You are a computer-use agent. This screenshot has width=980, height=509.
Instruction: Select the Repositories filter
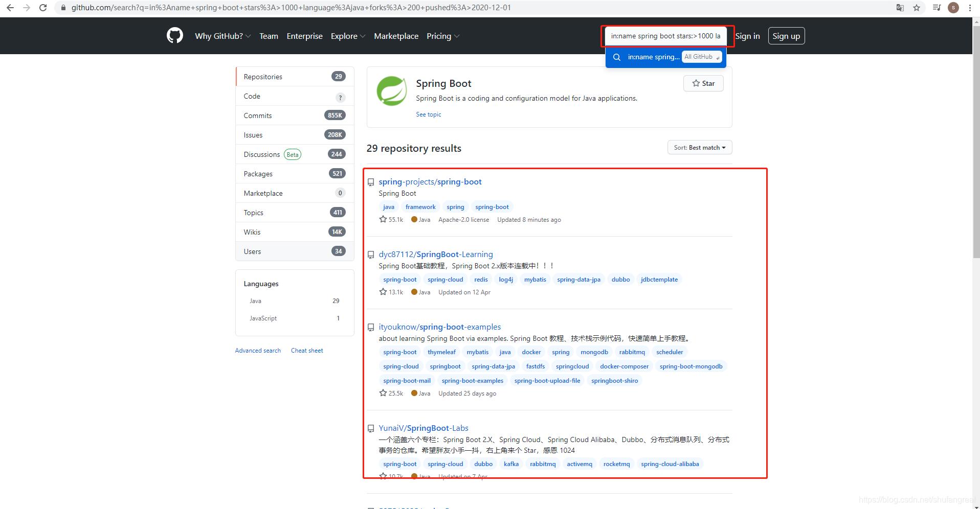[295, 77]
